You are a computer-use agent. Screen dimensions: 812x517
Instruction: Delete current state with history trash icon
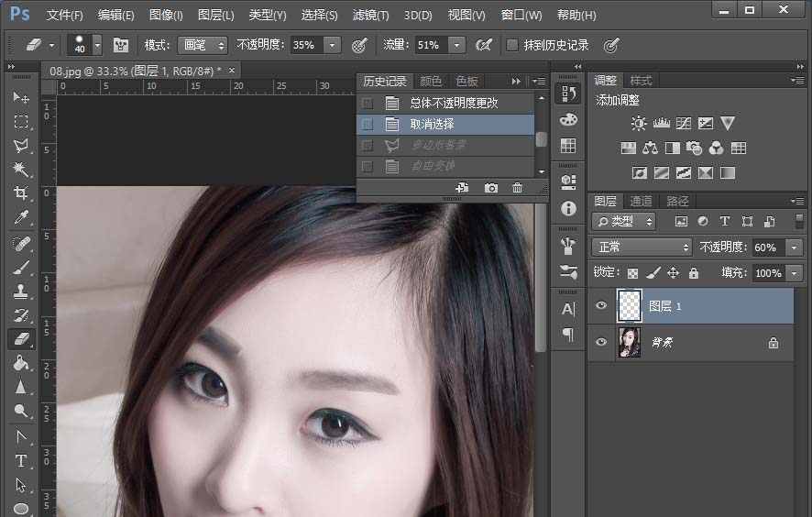point(518,188)
